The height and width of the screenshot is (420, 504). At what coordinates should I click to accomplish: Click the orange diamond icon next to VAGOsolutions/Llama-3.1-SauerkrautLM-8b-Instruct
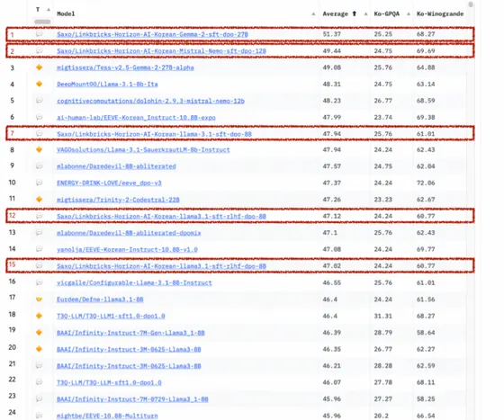(x=40, y=149)
